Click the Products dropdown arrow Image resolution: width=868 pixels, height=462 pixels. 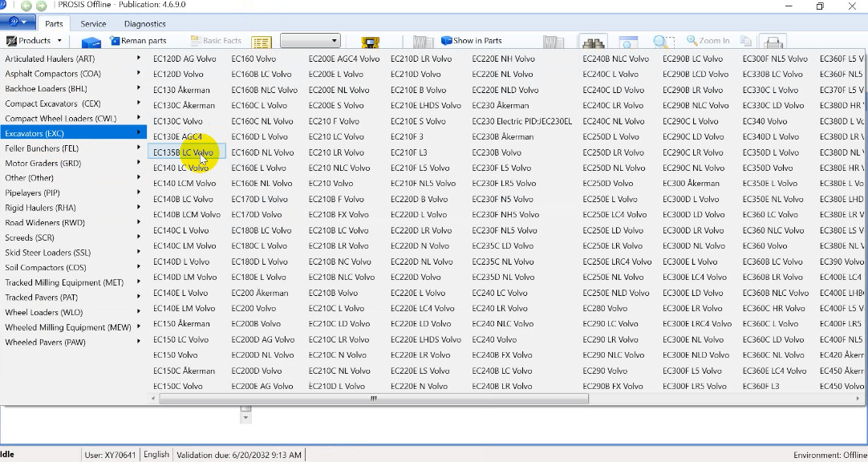click(x=59, y=40)
